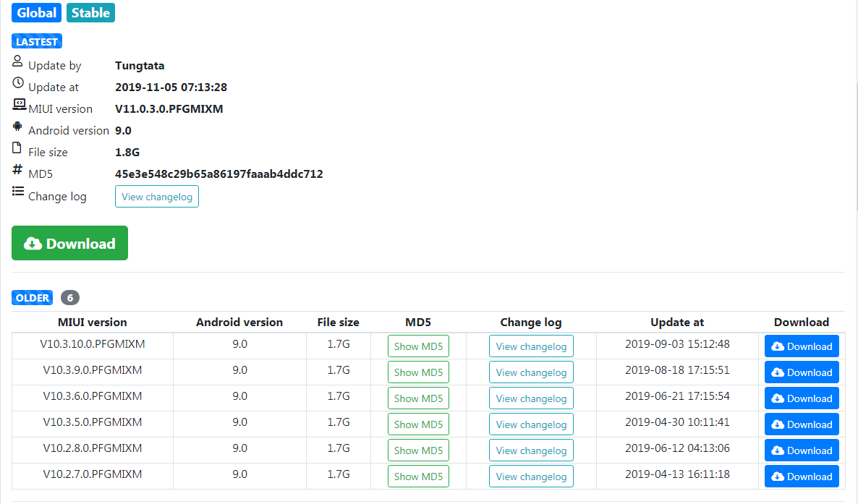
Task: Open changelog for latest V11.0.3.0 version
Action: click(156, 197)
